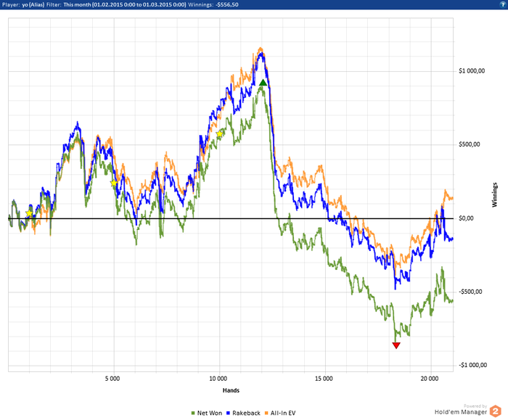Click the Hold'em Manager text
508x420 pixels.
[x=461, y=412]
